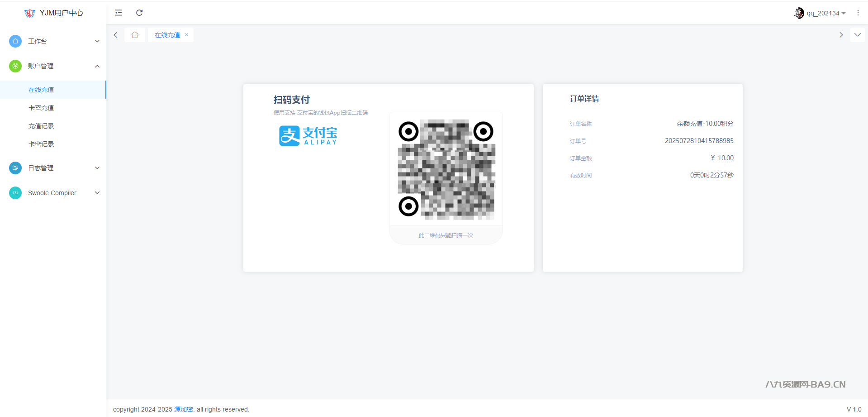Open the qq_202134 account dropdown
868x417 pixels.
point(826,13)
